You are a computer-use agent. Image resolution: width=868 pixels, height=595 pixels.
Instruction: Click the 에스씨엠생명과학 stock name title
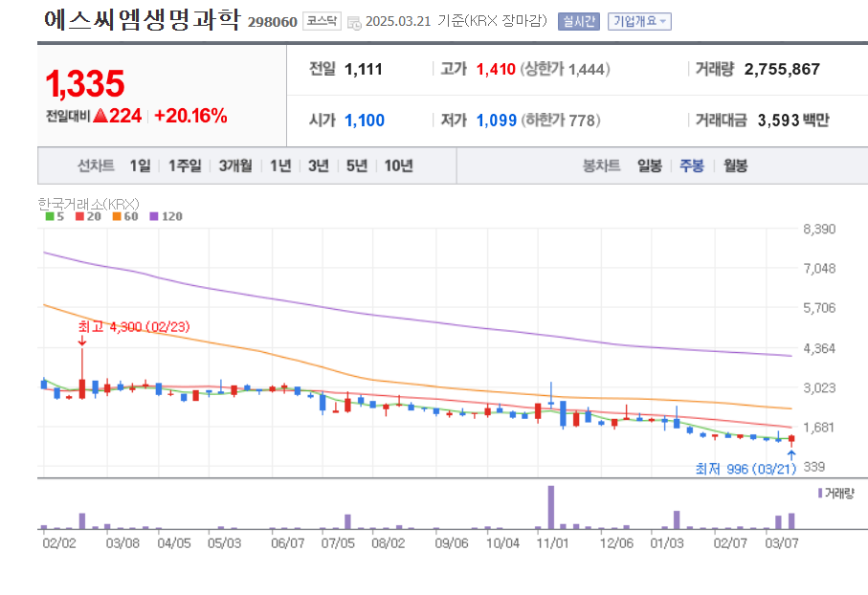143,20
